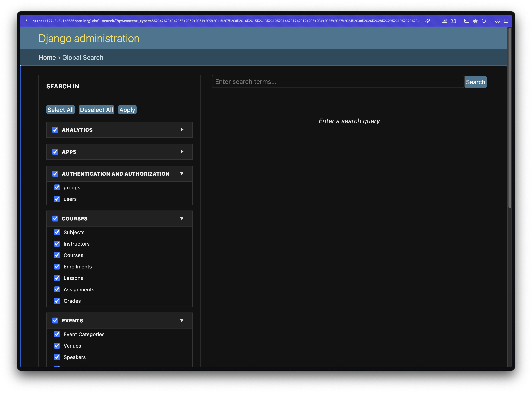Screen dimensions: 532x393
Task: Uncheck the Subjects checkbox
Action: pyautogui.click(x=57, y=232)
